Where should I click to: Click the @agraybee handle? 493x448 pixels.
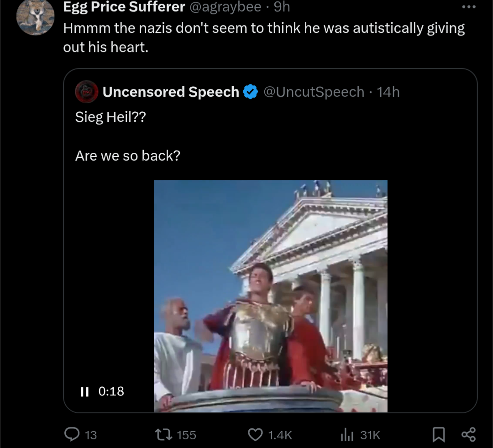[226, 7]
